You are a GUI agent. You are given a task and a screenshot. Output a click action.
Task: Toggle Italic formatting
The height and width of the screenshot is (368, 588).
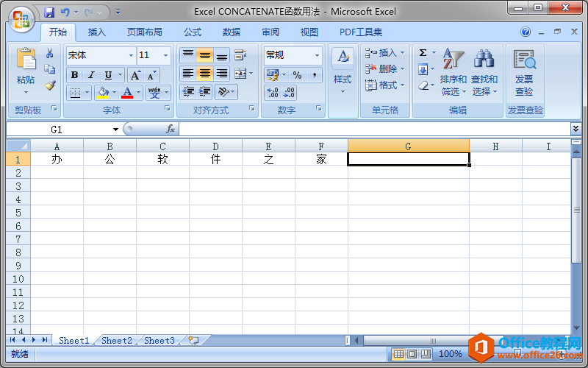(x=90, y=75)
